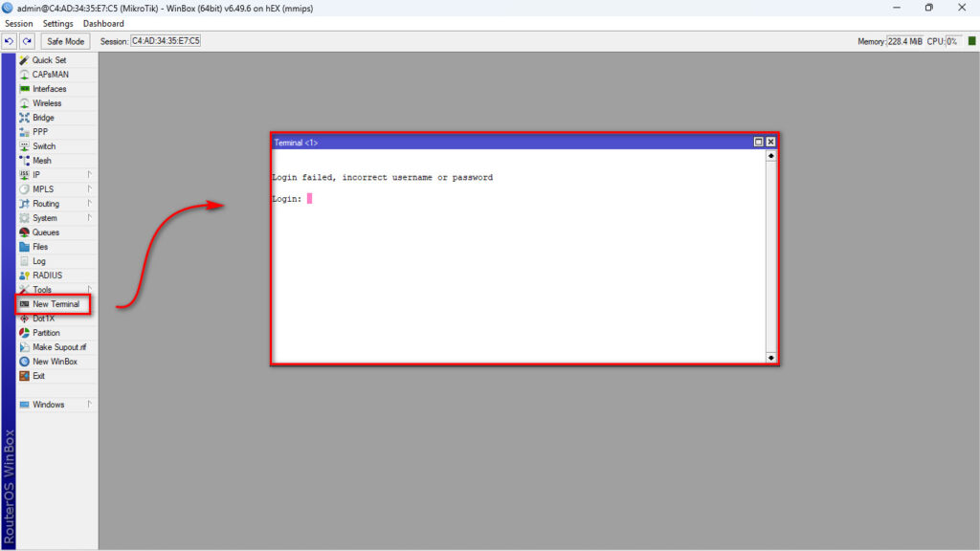Click Make Supout.rif entry

coord(58,347)
